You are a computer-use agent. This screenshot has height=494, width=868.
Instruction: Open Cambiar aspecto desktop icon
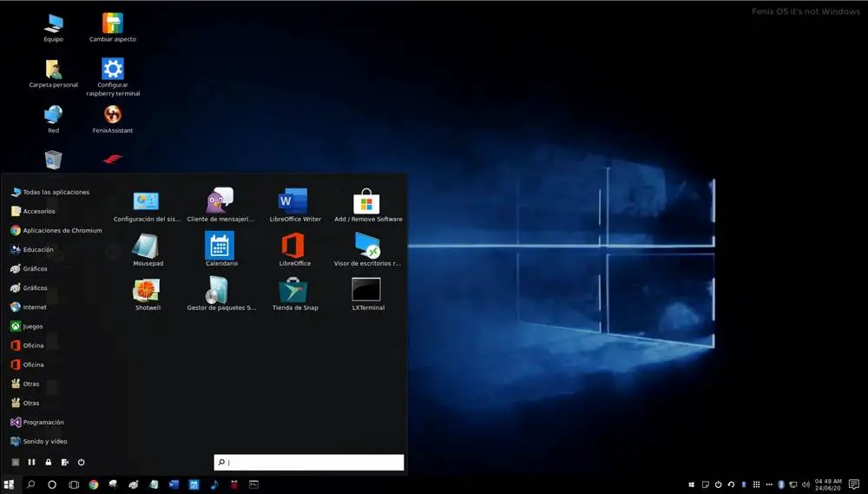tap(112, 28)
